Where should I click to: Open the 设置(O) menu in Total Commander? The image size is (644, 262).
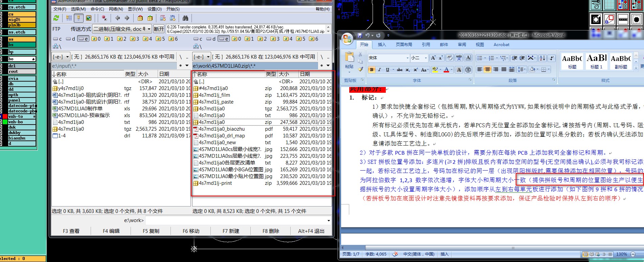click(155, 9)
